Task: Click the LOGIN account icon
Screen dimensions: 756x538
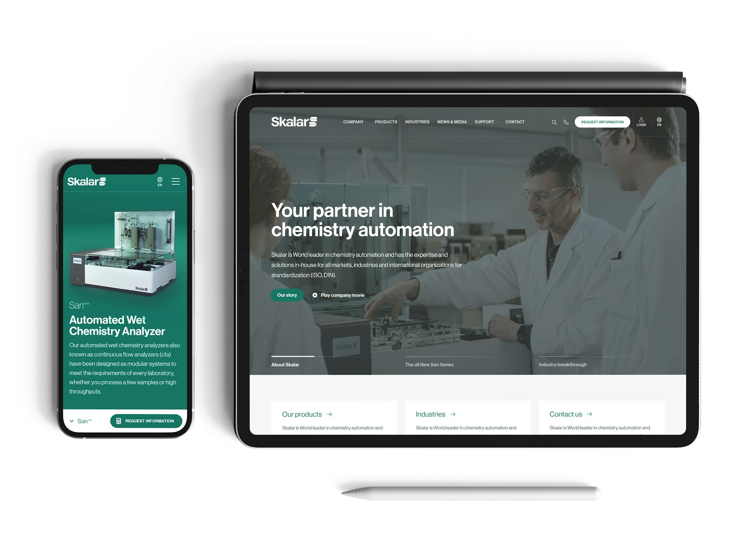Action: (x=639, y=122)
